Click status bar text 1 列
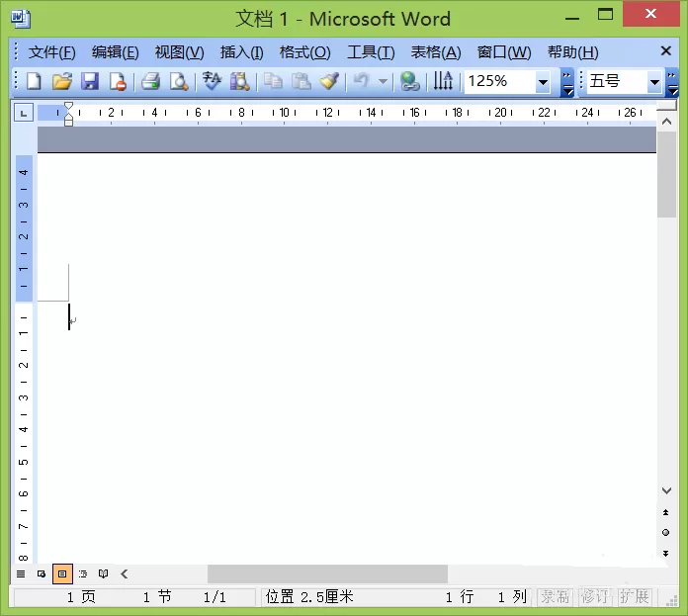This screenshot has height=616, width=688. tap(512, 596)
